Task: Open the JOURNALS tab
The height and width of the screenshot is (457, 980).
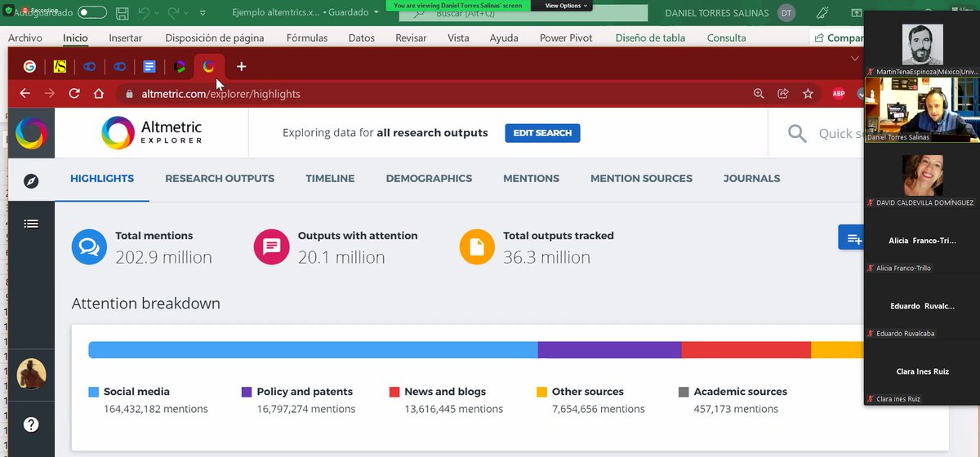Action: (x=751, y=178)
